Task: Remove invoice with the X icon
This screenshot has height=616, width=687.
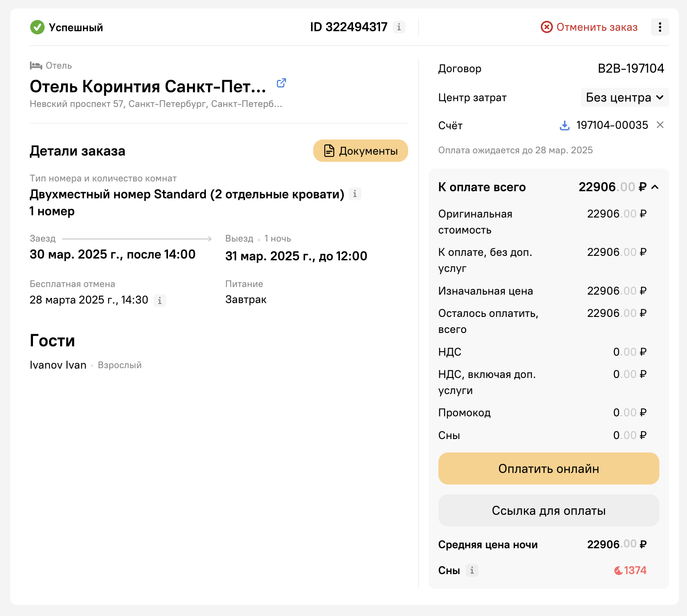Action: point(660,125)
